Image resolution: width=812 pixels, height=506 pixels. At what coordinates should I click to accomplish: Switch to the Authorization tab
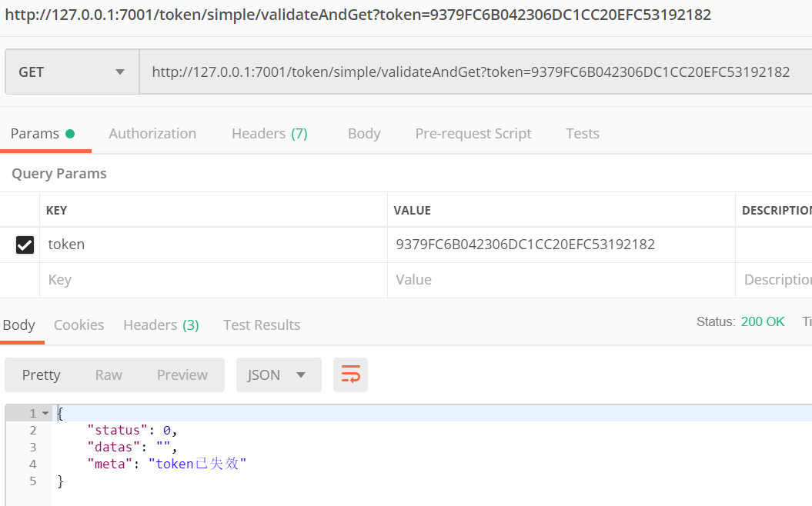152,133
